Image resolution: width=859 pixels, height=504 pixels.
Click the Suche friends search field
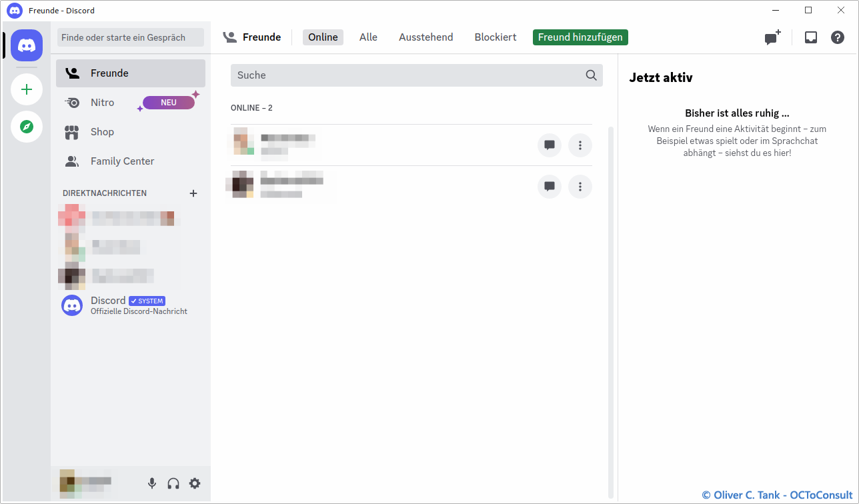click(417, 75)
